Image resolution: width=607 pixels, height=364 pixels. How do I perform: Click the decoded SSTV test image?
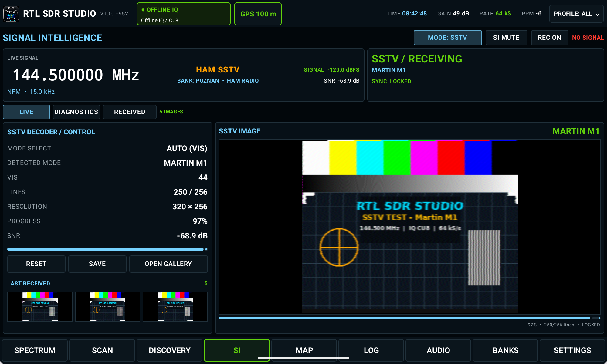[x=410, y=227]
